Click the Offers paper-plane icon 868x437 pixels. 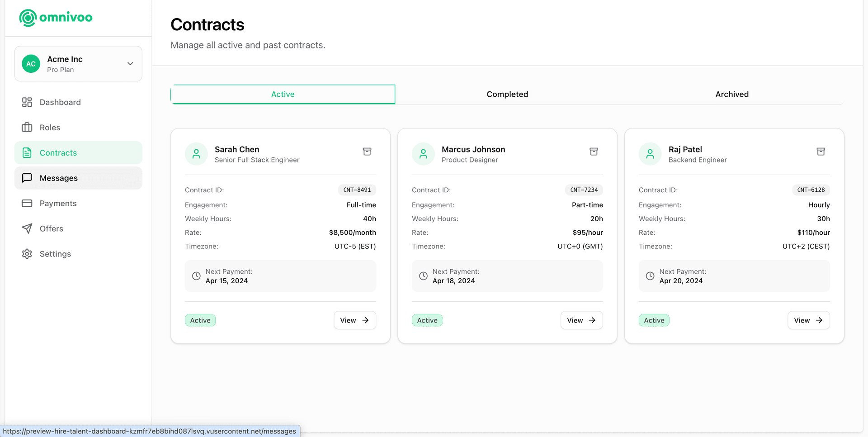point(27,228)
